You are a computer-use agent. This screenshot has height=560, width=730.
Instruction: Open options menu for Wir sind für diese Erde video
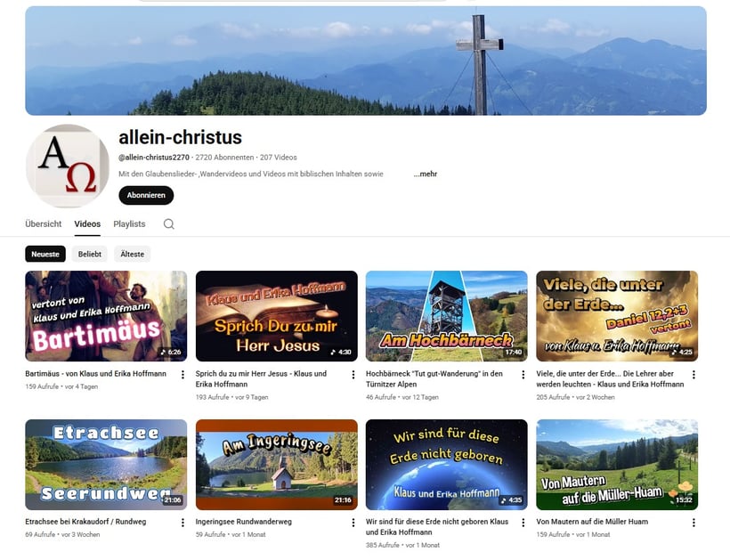tap(523, 523)
